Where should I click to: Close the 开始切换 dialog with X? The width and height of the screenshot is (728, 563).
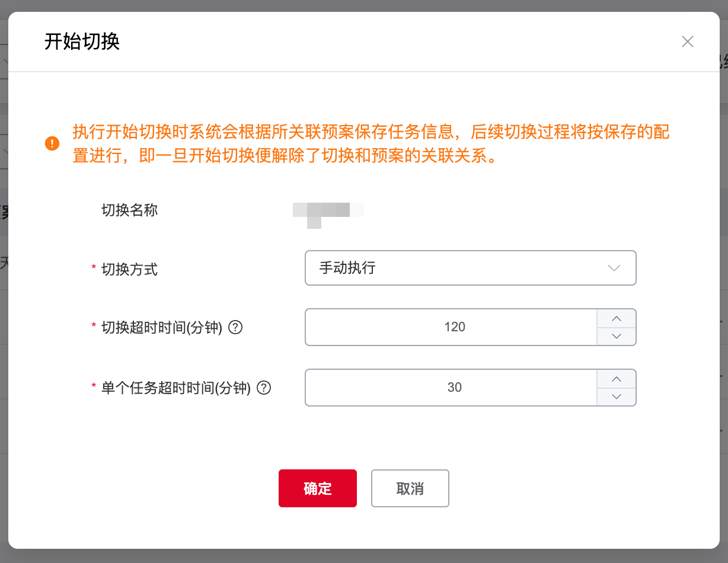point(687,41)
